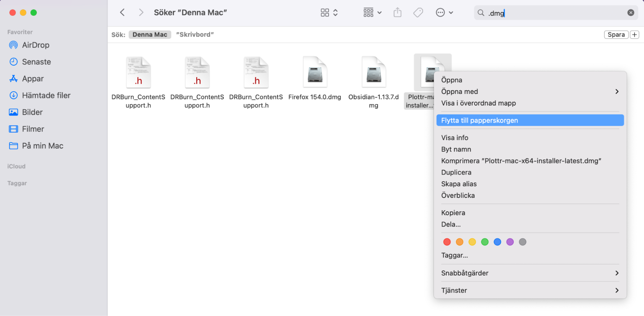The height and width of the screenshot is (316, 644).
Task: Click the tag toolbar icon
Action: point(418,13)
